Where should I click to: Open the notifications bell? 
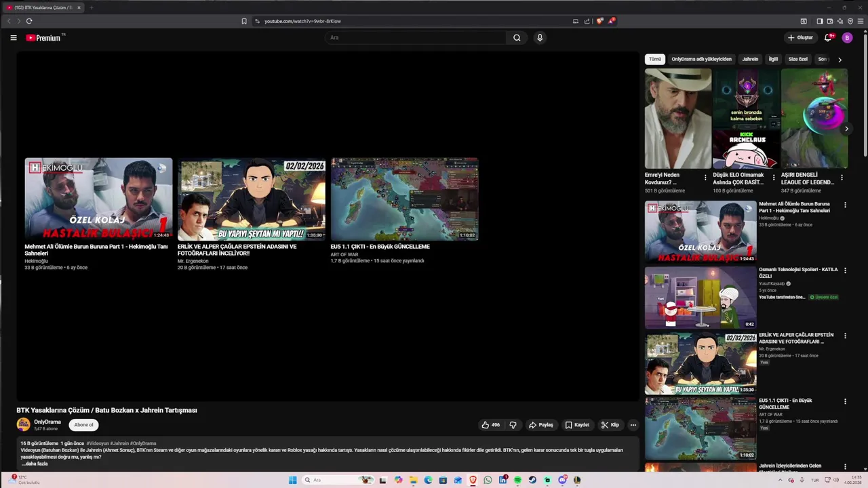coord(827,38)
